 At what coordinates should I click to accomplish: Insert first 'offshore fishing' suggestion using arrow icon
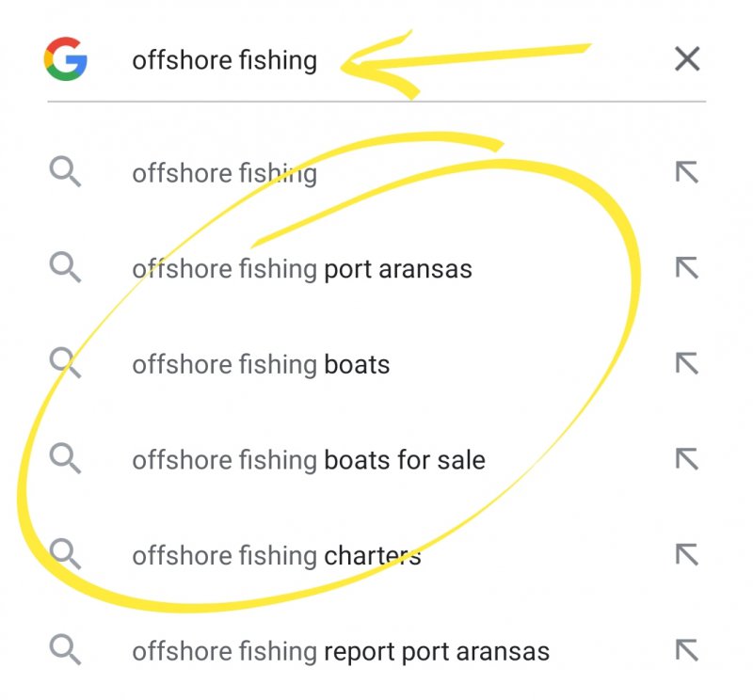click(x=687, y=173)
